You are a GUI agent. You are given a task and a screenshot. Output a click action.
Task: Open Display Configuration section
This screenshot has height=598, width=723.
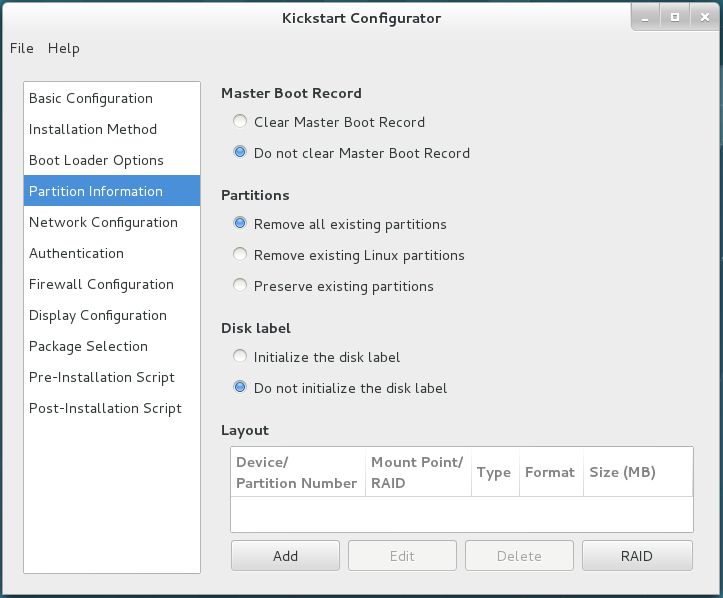point(98,315)
